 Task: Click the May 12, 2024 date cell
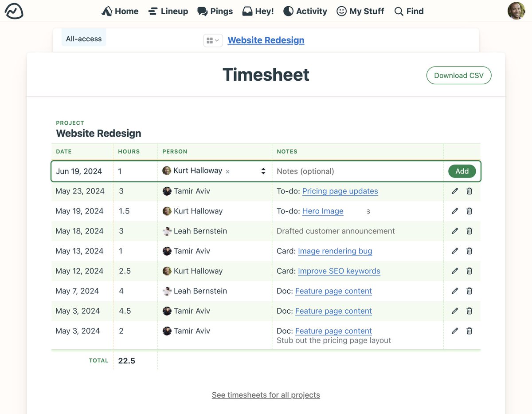coord(79,271)
